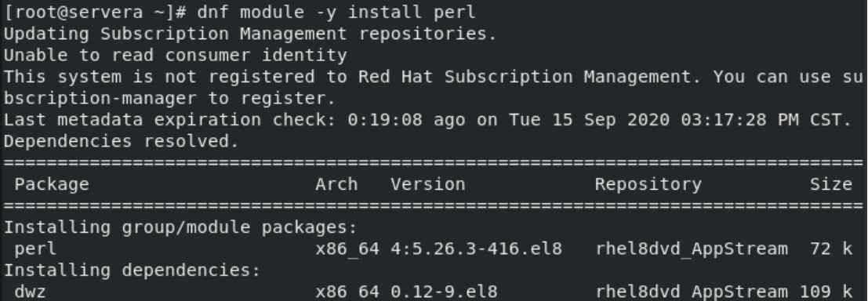868x301 pixels.
Task: Click the dwz dependency package name
Action: click(x=30, y=292)
